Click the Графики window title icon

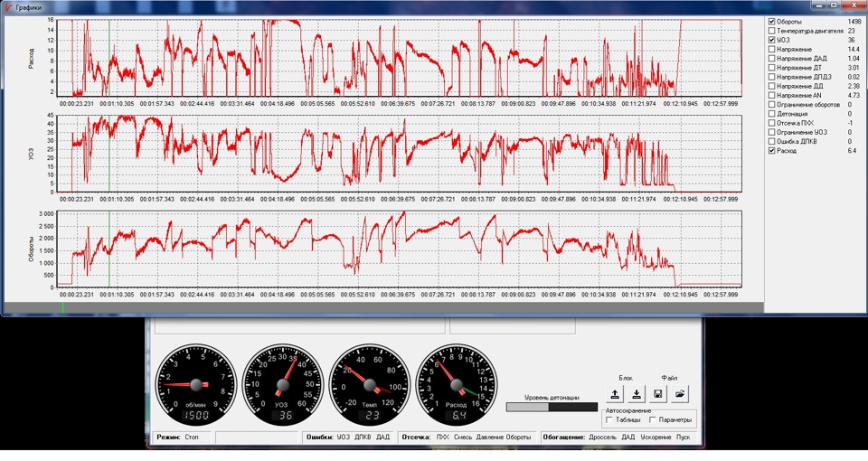pos(8,7)
